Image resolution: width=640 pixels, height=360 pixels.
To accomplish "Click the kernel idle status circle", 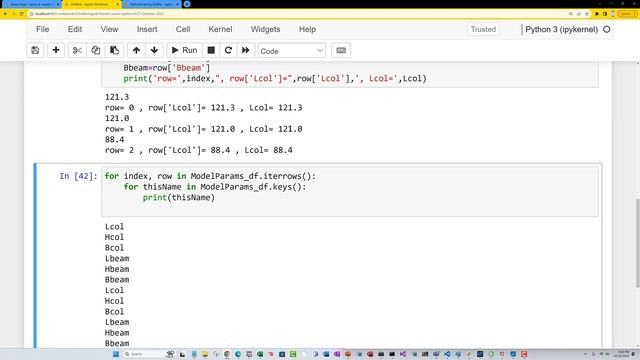I will (607, 29).
